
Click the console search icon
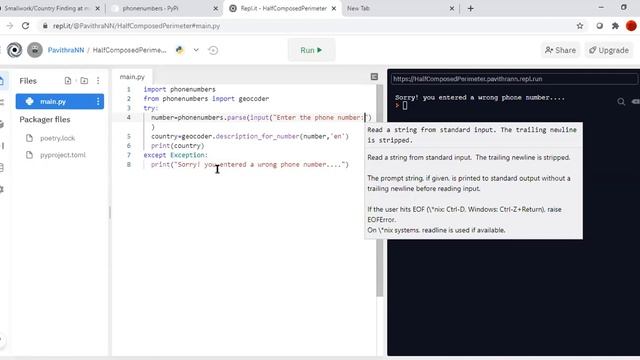click(621, 102)
